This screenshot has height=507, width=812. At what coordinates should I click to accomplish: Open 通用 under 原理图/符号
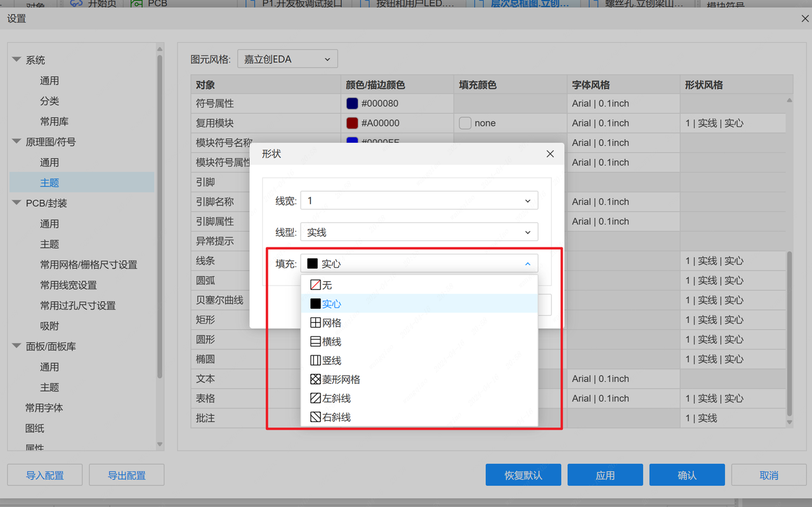(49, 162)
